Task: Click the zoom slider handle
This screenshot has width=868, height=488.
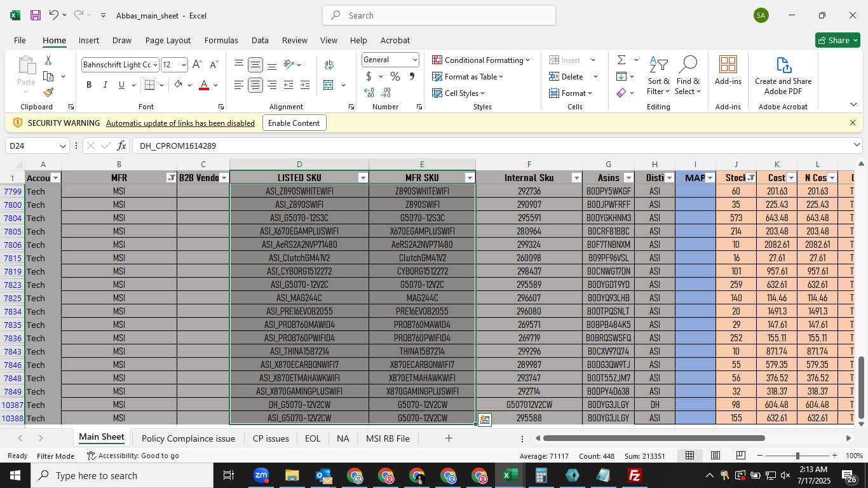Action: coord(797,456)
